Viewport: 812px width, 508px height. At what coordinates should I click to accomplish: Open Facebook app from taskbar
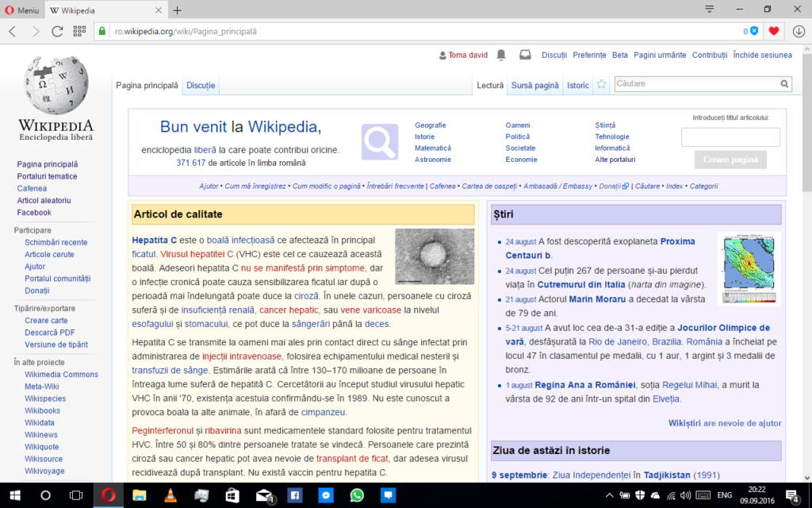click(295, 495)
